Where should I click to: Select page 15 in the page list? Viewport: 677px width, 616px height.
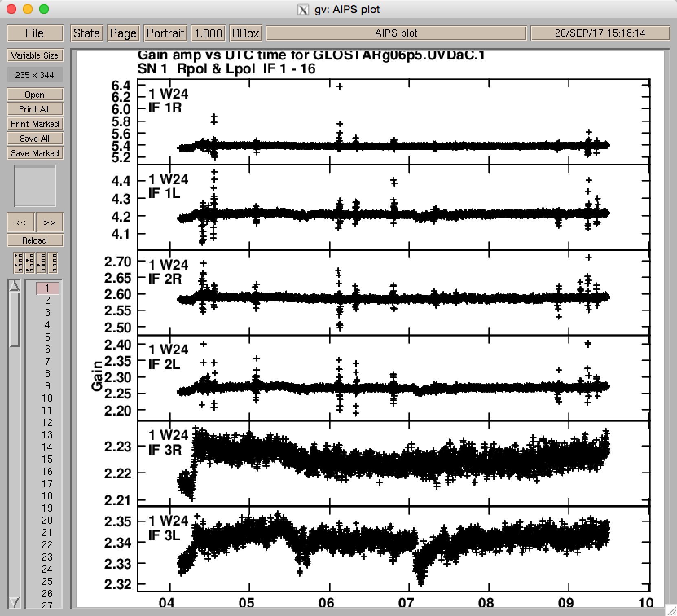48,459
